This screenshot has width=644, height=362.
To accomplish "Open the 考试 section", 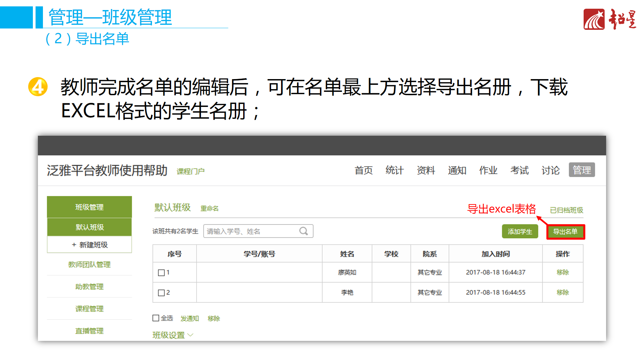I will tap(519, 170).
